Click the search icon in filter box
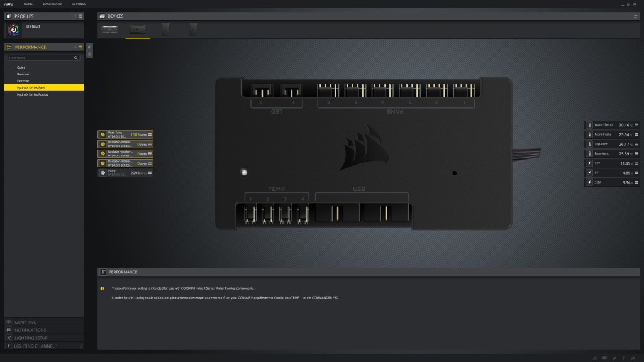The height and width of the screenshot is (362, 644). 76,58
